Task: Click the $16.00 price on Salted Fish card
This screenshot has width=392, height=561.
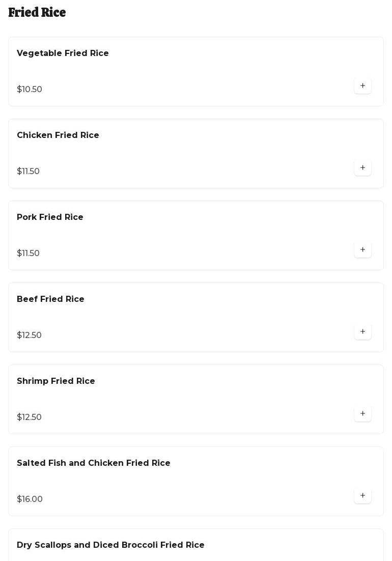Action: tap(30, 499)
